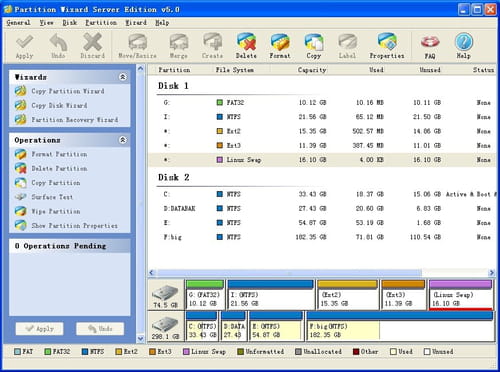Click the Format toolbar icon
500x372 pixels.
(x=280, y=46)
